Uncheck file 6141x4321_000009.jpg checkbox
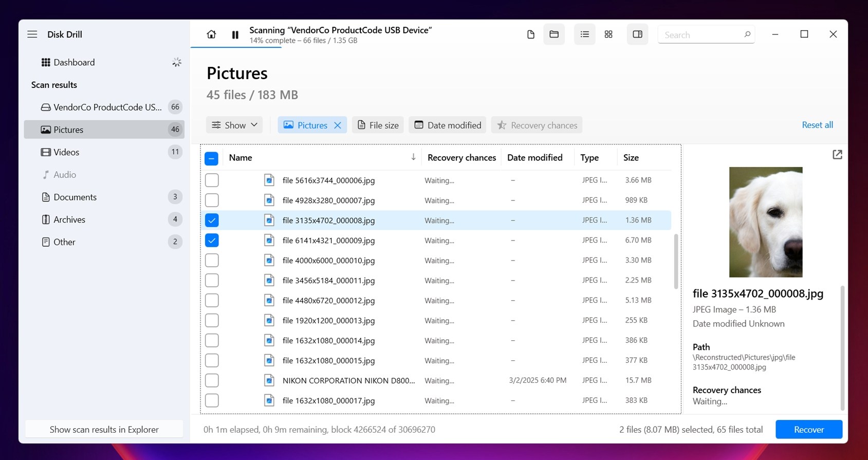 tap(212, 241)
